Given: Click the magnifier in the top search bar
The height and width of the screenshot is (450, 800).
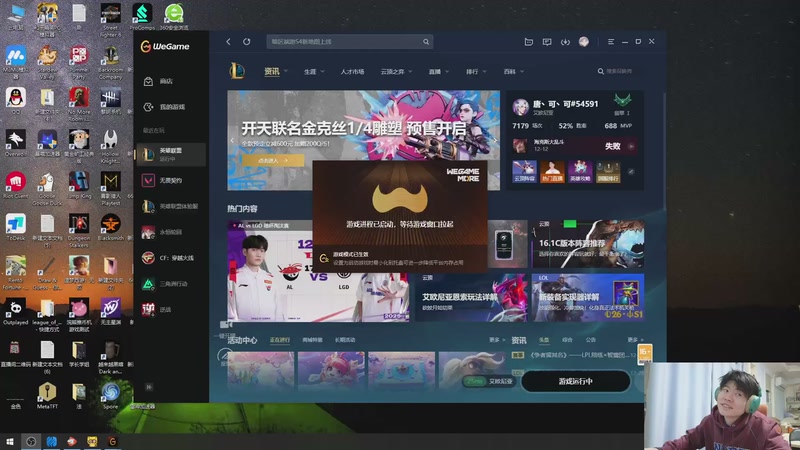Looking at the screenshot, I should click(x=426, y=42).
